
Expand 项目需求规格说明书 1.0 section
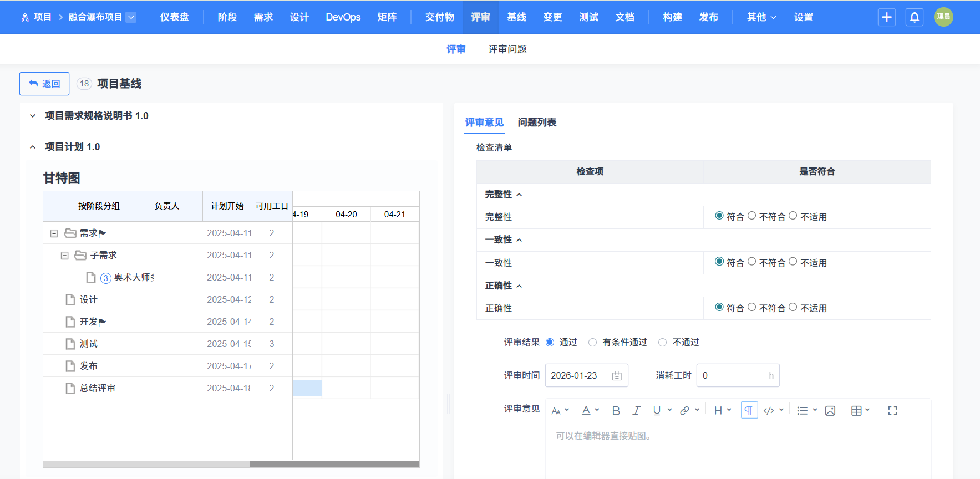pyautogui.click(x=33, y=116)
